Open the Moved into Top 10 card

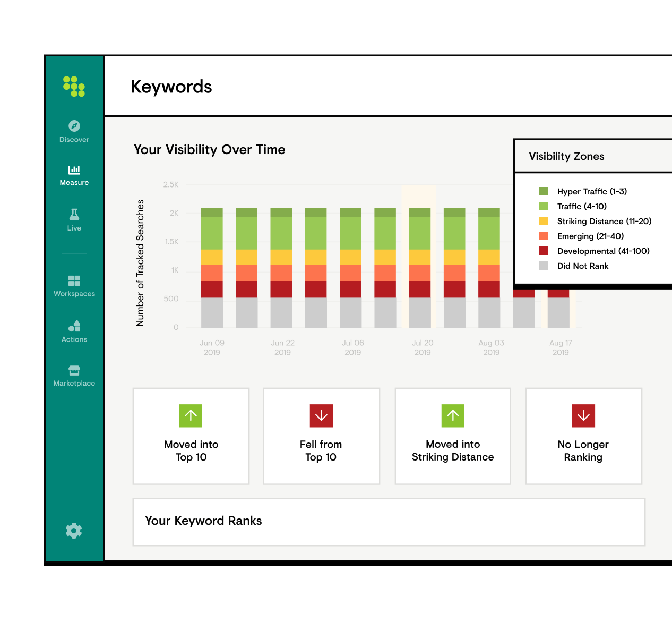pyautogui.click(x=191, y=436)
